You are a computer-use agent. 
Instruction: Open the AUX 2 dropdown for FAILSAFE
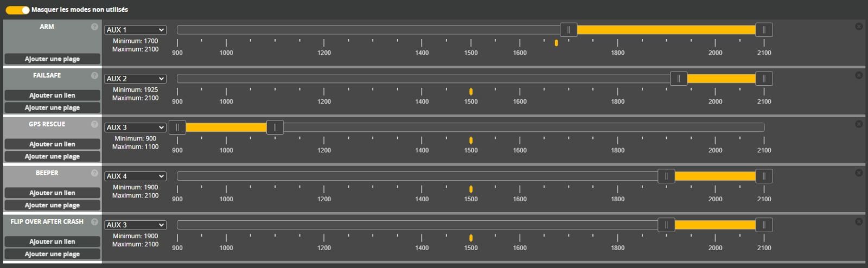coord(135,79)
